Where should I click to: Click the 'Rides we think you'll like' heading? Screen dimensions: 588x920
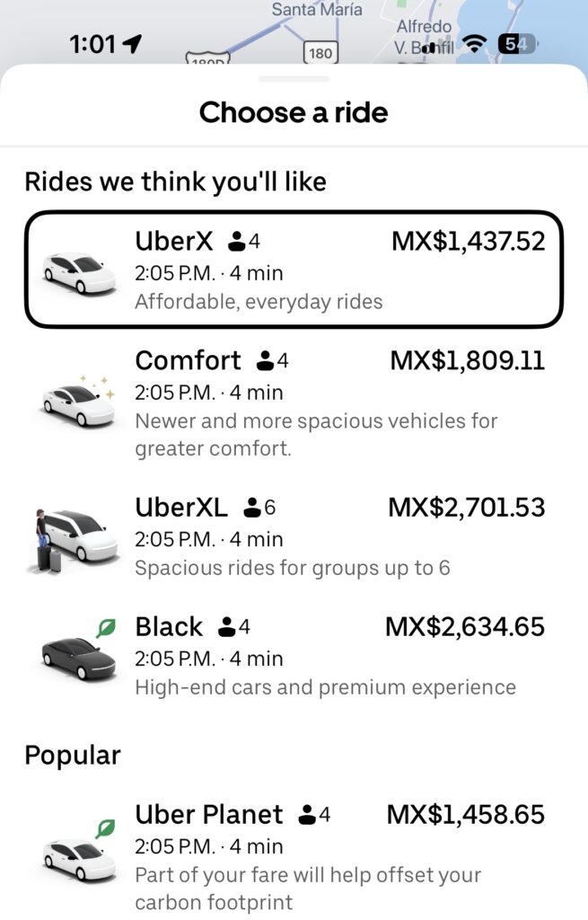tap(176, 181)
